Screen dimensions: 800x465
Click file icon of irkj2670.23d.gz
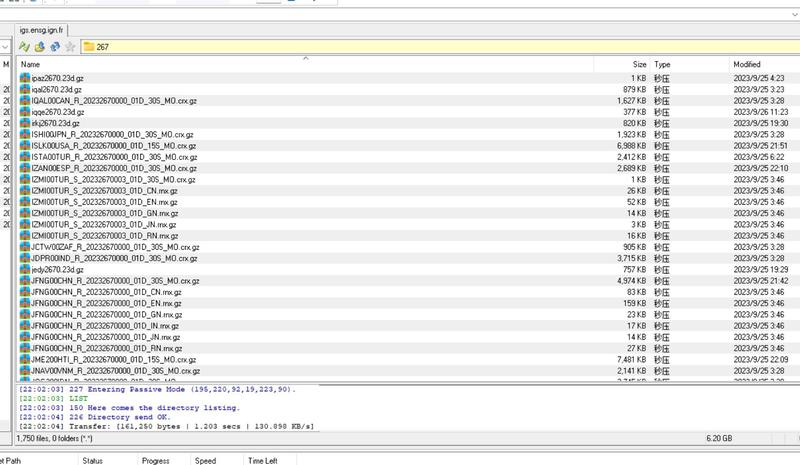pos(25,124)
